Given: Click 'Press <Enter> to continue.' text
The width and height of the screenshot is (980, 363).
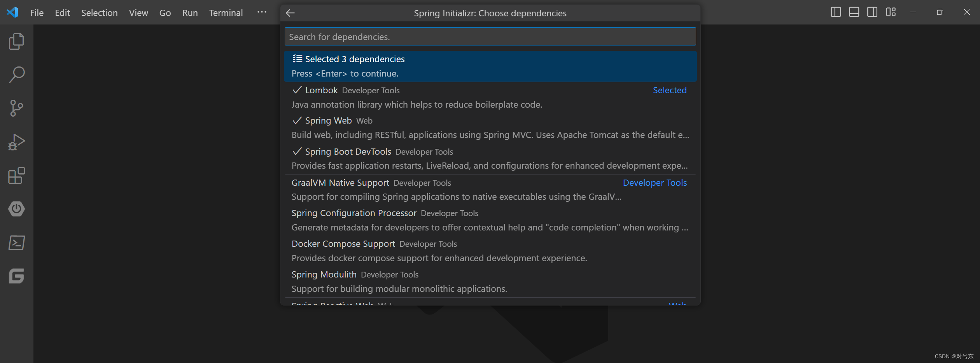Looking at the screenshot, I should [x=345, y=73].
